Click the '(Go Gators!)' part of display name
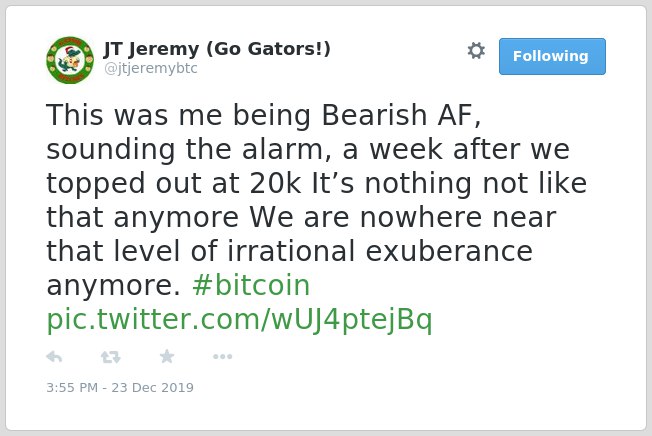 [269, 49]
